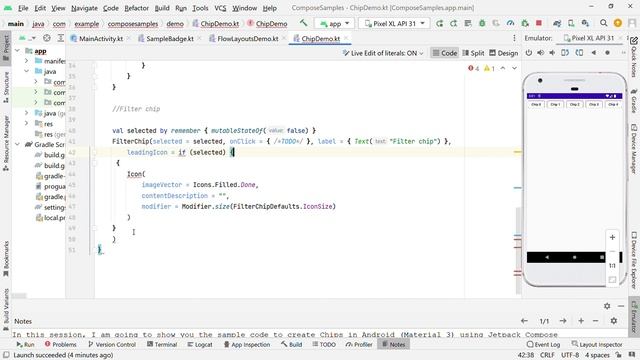Viewport: 640px width, 360px height.
Task: Toggle the Structure tool window sidebar button
Action: point(6,87)
